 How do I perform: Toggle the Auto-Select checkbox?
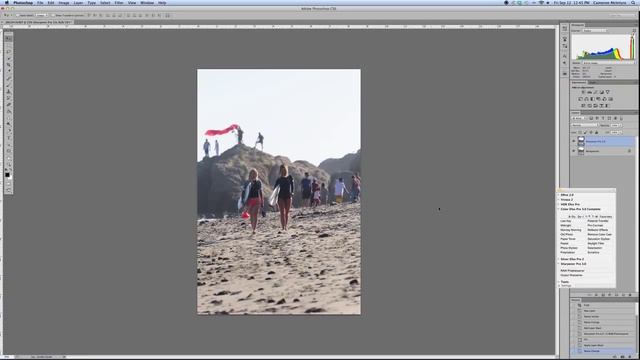click(18, 15)
